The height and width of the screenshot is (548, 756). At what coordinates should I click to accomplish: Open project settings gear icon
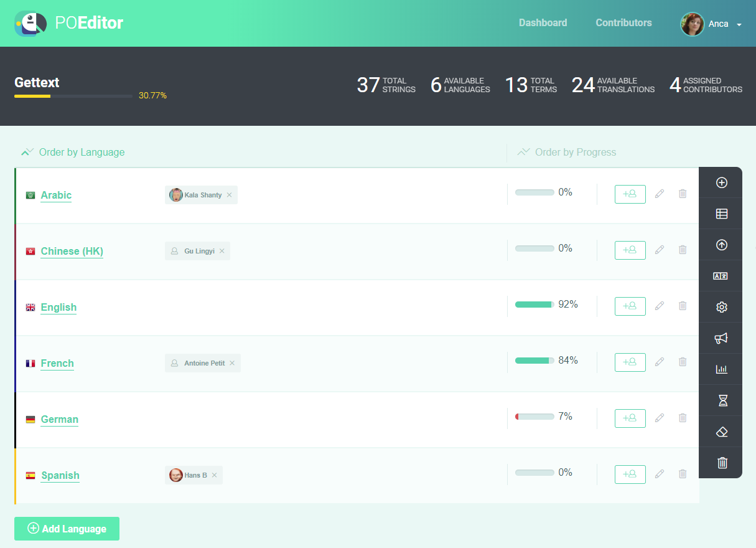pyautogui.click(x=722, y=307)
